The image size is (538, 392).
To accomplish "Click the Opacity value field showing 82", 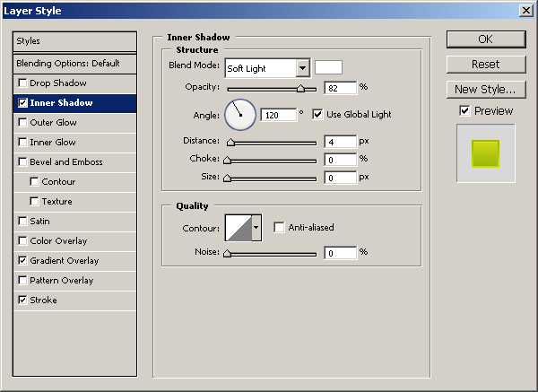I will tap(341, 88).
